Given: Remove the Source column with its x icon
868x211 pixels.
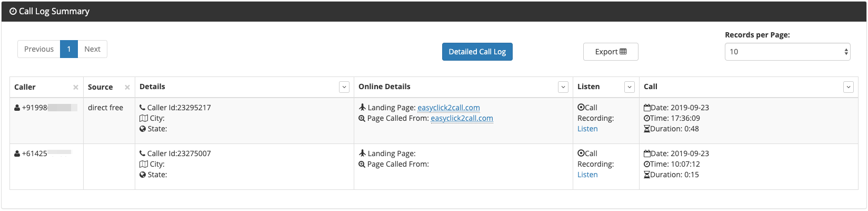Looking at the screenshot, I should 127,88.
